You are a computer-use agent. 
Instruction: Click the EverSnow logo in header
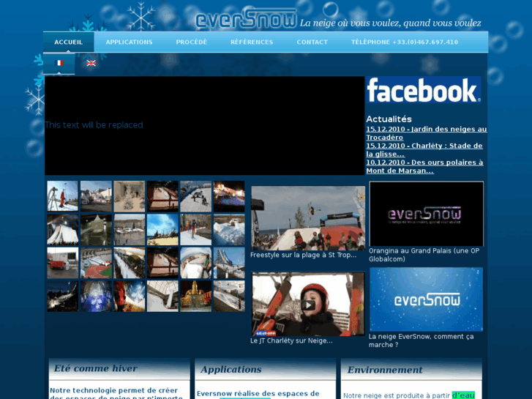[246, 19]
